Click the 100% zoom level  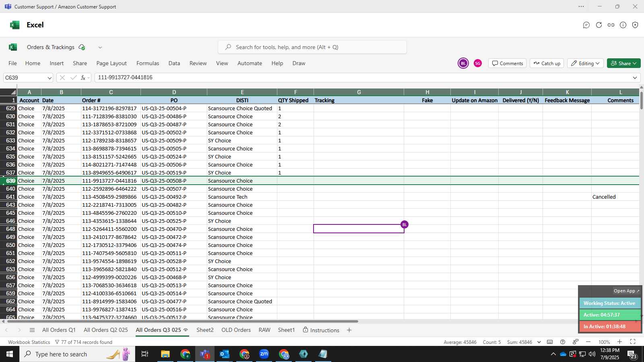604,342
